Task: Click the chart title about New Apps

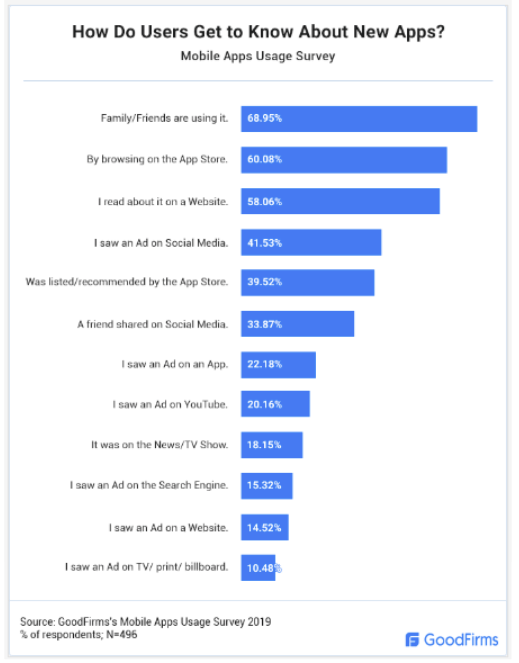Action: coord(258,32)
